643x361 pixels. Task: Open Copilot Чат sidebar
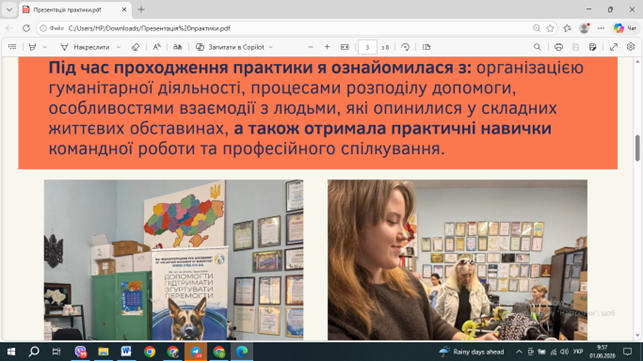(x=625, y=28)
